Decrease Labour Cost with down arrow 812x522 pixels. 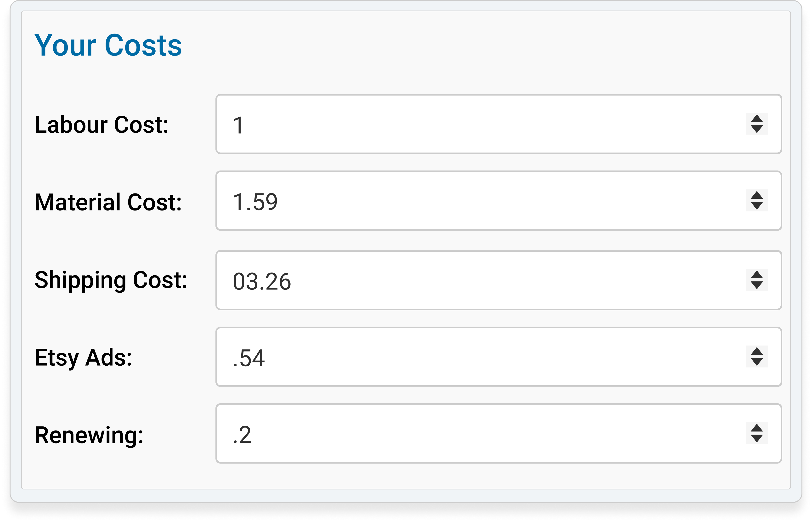point(756,129)
